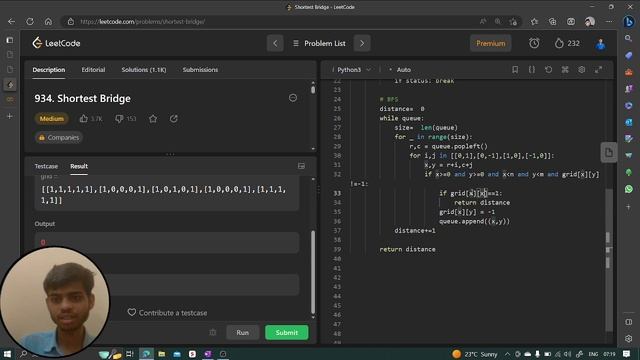
Task: Open the Windows Start menu
Action: coord(7,354)
